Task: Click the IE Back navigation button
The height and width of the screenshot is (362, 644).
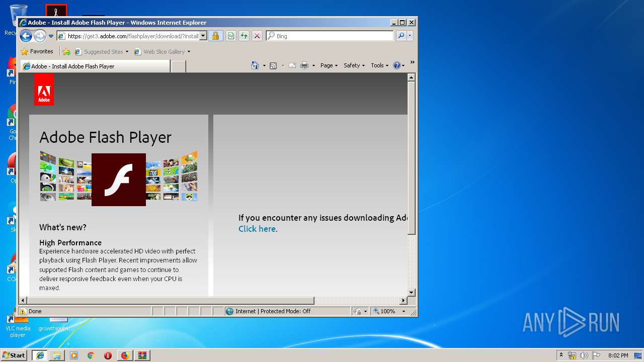Action: [26, 36]
